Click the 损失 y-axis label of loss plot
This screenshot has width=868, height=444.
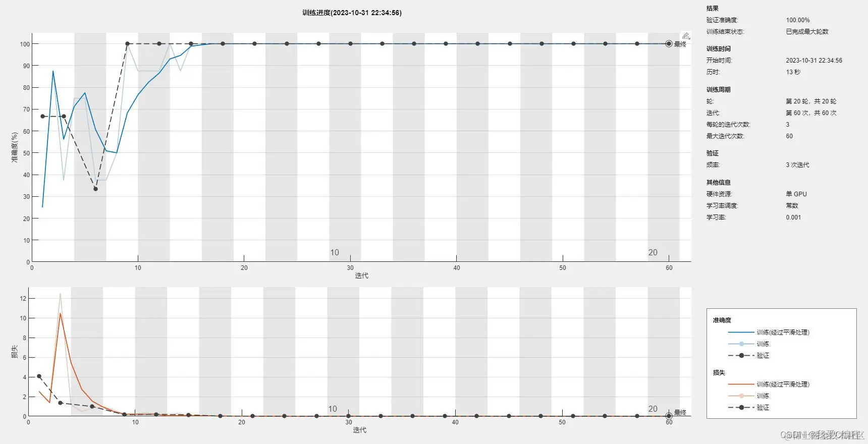[x=15, y=352]
